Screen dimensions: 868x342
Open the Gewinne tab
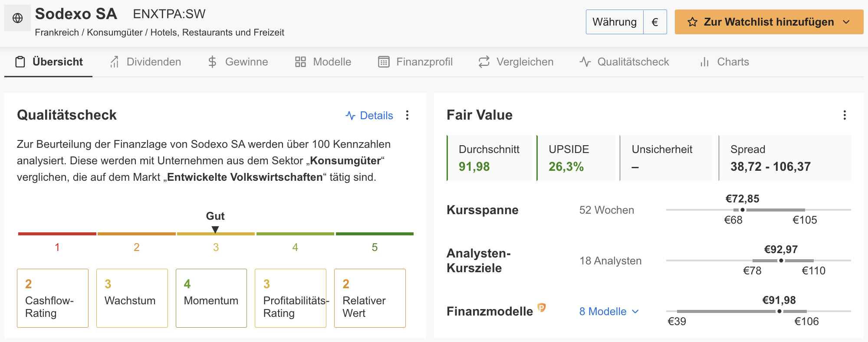[237, 62]
